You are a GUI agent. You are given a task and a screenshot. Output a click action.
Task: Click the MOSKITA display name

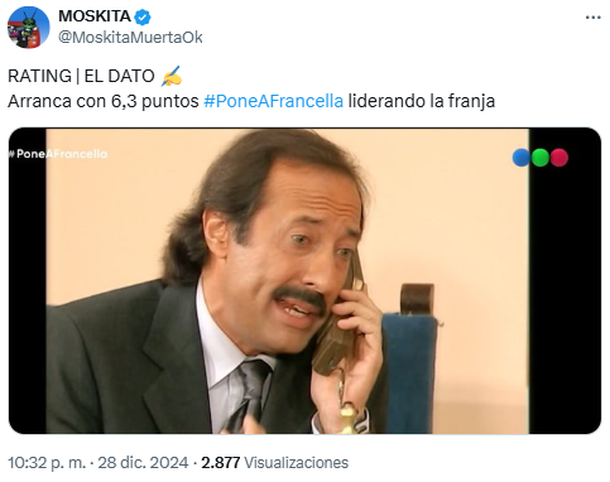95,16
